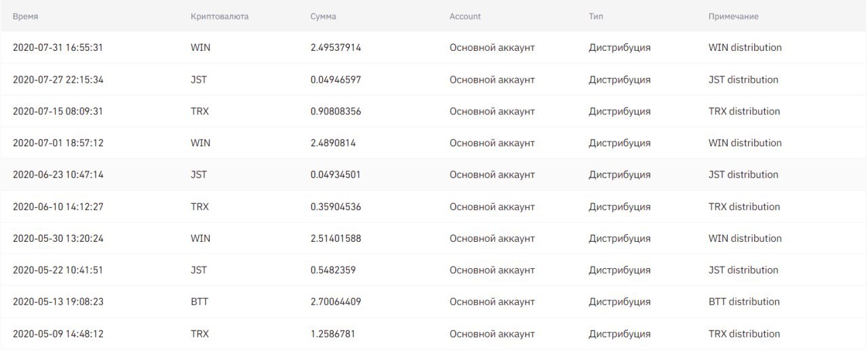This screenshot has width=868, height=357.
Task: Click TRX distribution note for 2020-06-10
Action: (745, 207)
